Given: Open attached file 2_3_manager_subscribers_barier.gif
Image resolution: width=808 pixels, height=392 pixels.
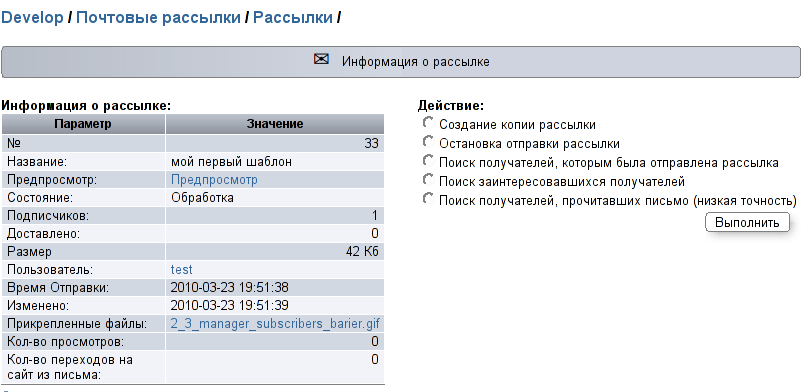Looking at the screenshot, I should point(275,324).
